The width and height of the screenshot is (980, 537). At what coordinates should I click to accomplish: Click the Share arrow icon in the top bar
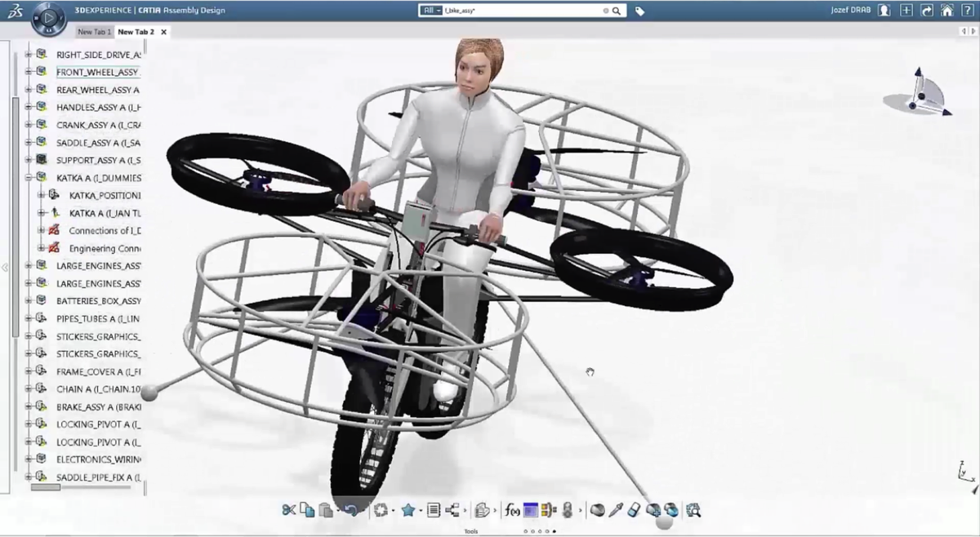point(927,11)
